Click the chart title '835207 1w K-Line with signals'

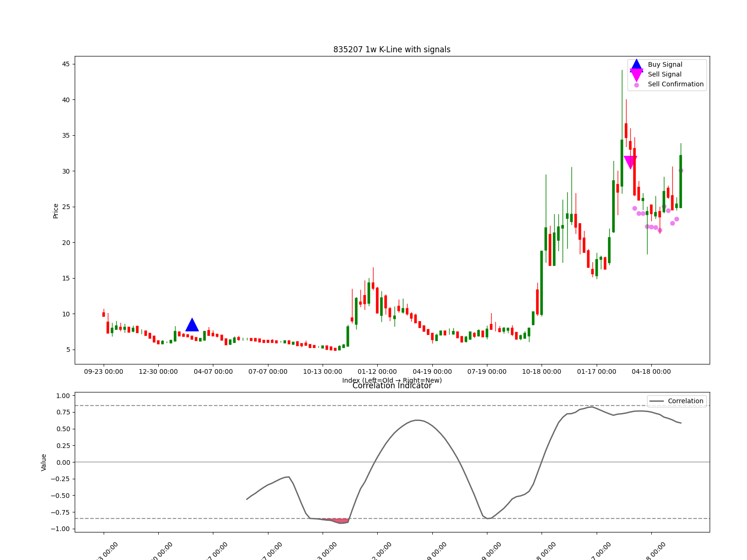coord(392,49)
